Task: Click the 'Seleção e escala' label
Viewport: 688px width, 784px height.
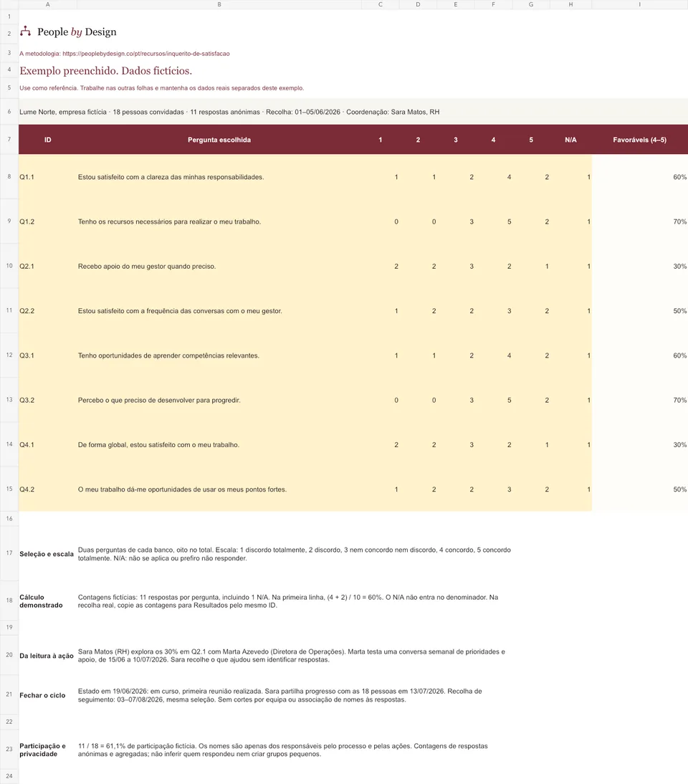Action: click(47, 554)
